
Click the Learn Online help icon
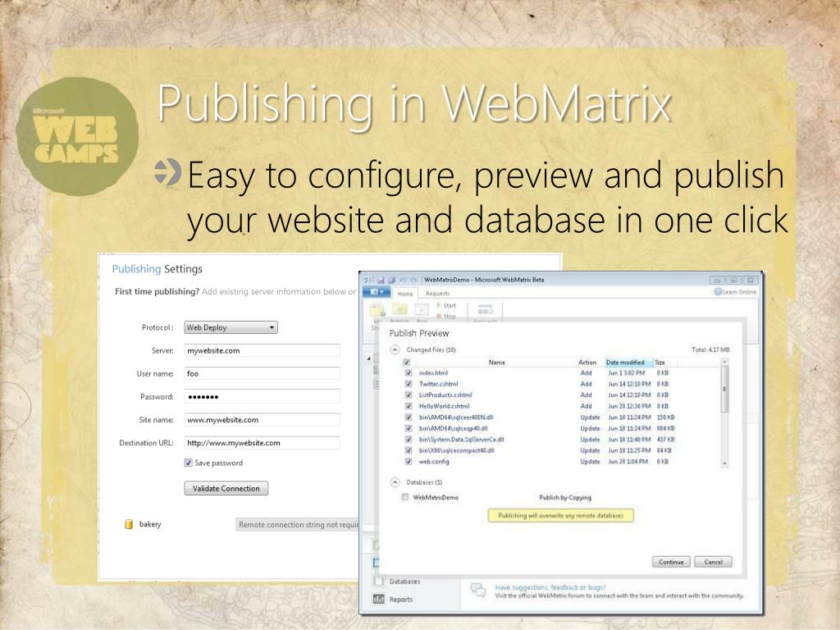click(x=718, y=292)
